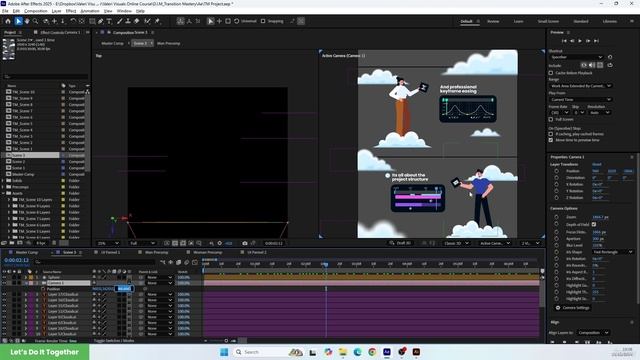Move the current time indicator in timeline ruler
Image resolution: width=640 pixels, height=360 pixels.
[x=325, y=264]
